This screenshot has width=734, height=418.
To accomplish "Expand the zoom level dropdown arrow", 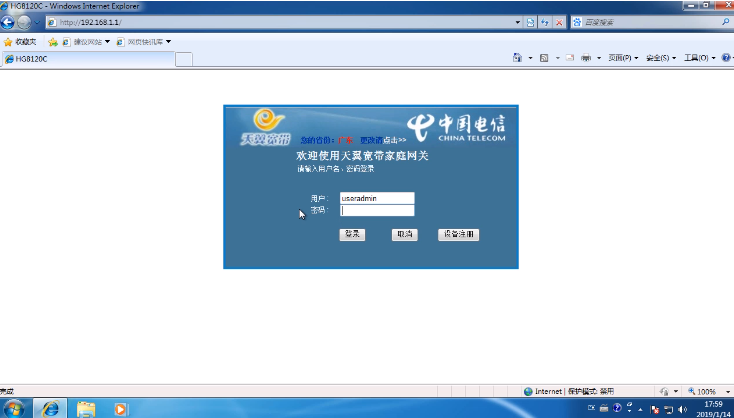I will click(727, 391).
